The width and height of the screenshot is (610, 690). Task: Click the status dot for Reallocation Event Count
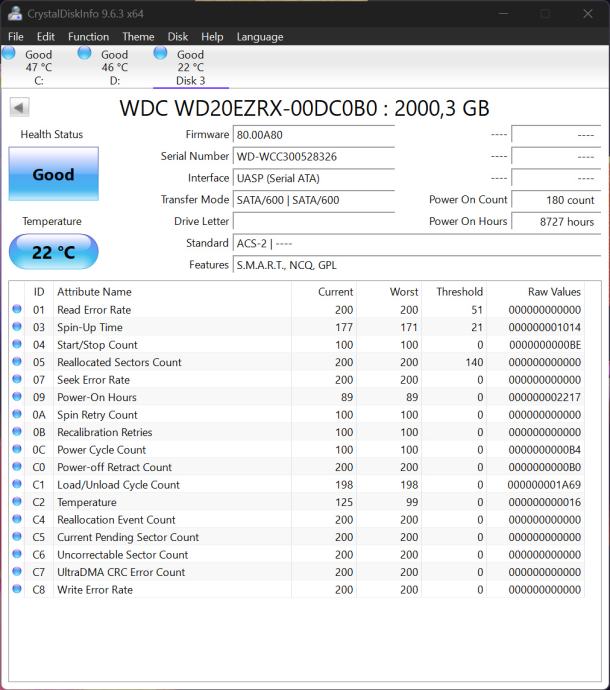[17, 519]
